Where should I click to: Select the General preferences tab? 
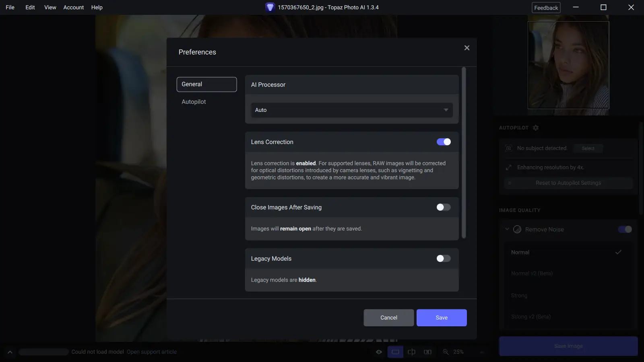207,84
